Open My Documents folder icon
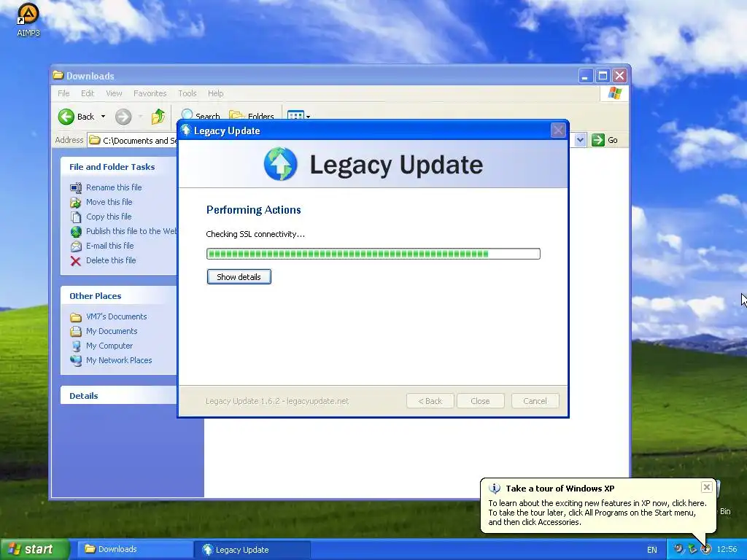This screenshot has height=560, width=747. tap(76, 332)
